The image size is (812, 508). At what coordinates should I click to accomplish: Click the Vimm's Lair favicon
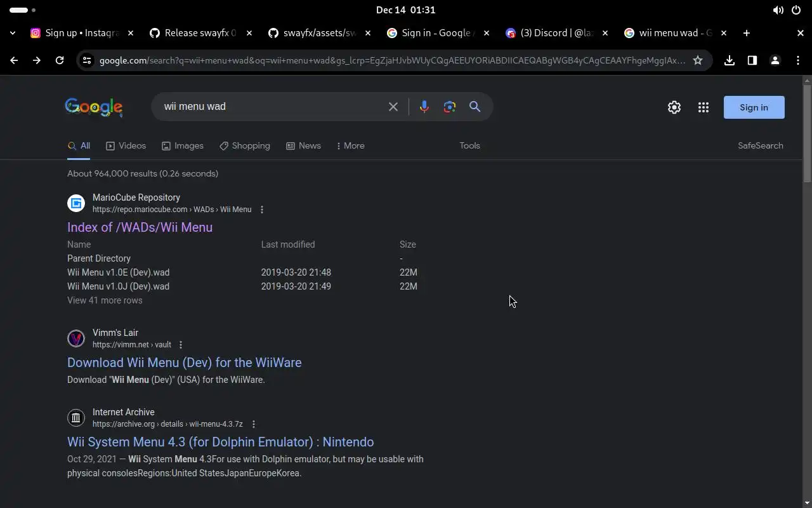click(x=76, y=338)
